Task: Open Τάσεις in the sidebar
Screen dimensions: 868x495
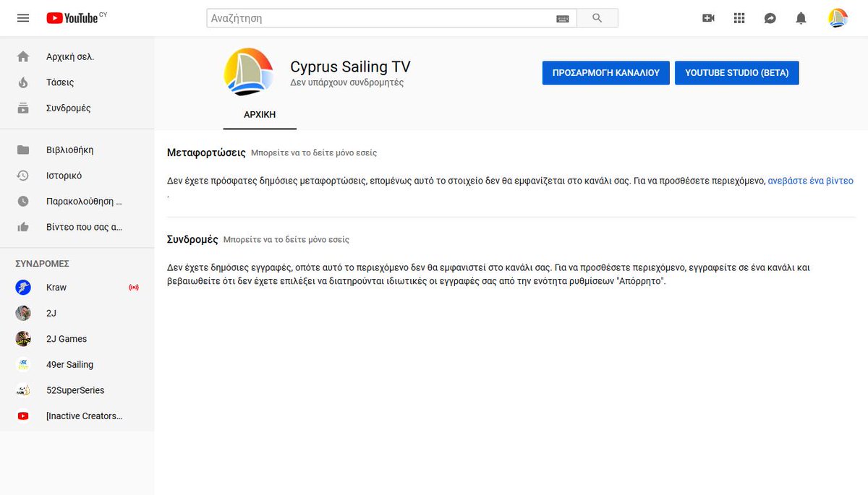Action: pos(60,82)
